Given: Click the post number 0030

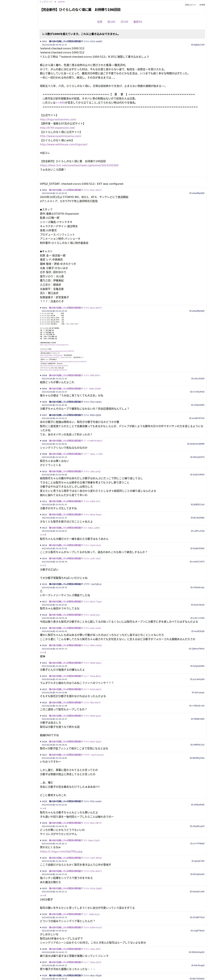Looking at the screenshot, I should pos(45,840).
